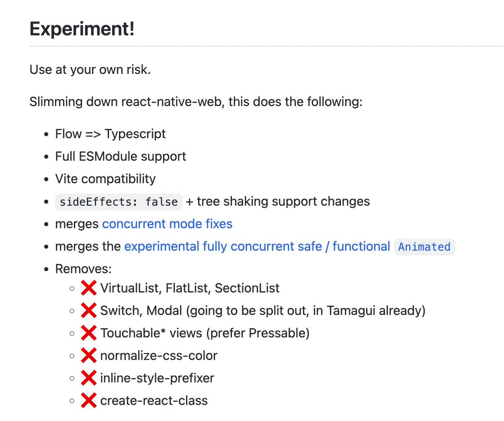Click the "Use at your own risk." text
Image resolution: width=504 pixels, height=421 pixels.
click(x=90, y=69)
